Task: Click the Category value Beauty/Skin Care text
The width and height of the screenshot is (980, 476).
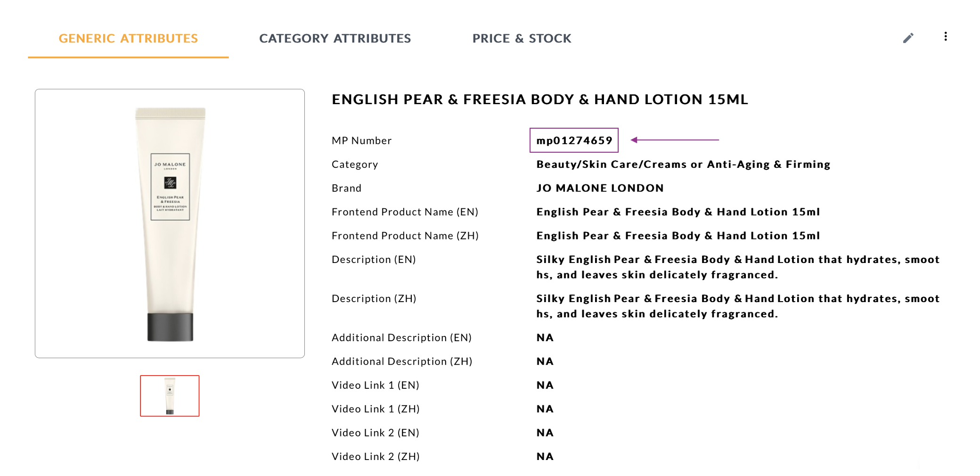Action: tap(683, 164)
